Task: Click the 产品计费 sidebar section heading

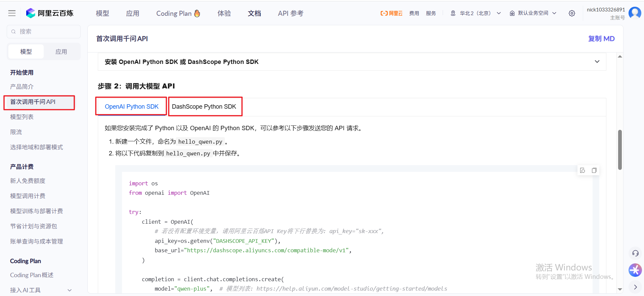Action: (x=22, y=167)
